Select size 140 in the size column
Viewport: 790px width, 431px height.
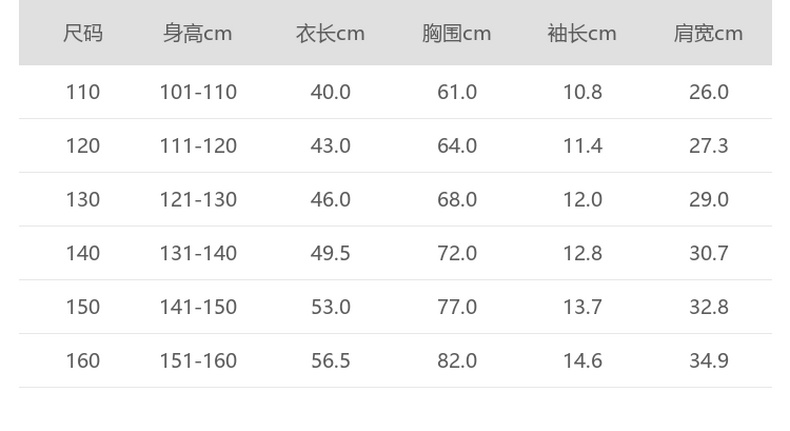[83, 253]
